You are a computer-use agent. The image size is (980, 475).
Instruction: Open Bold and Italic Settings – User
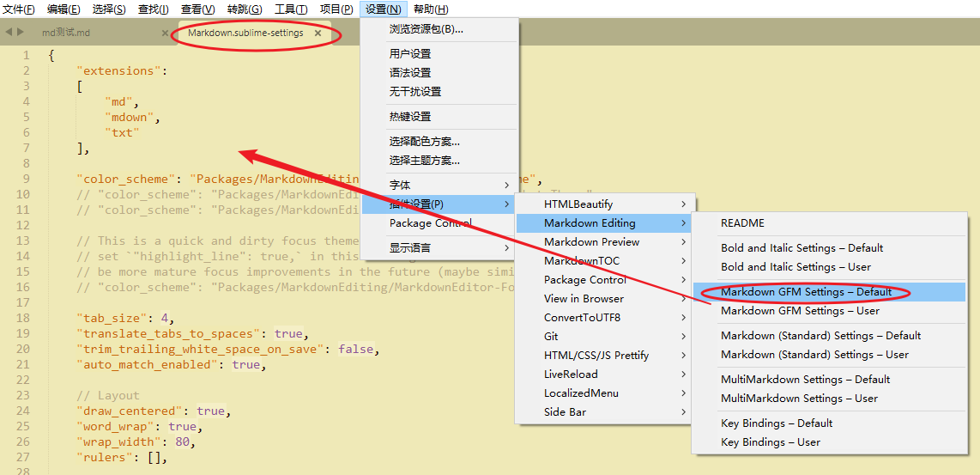click(x=829, y=266)
